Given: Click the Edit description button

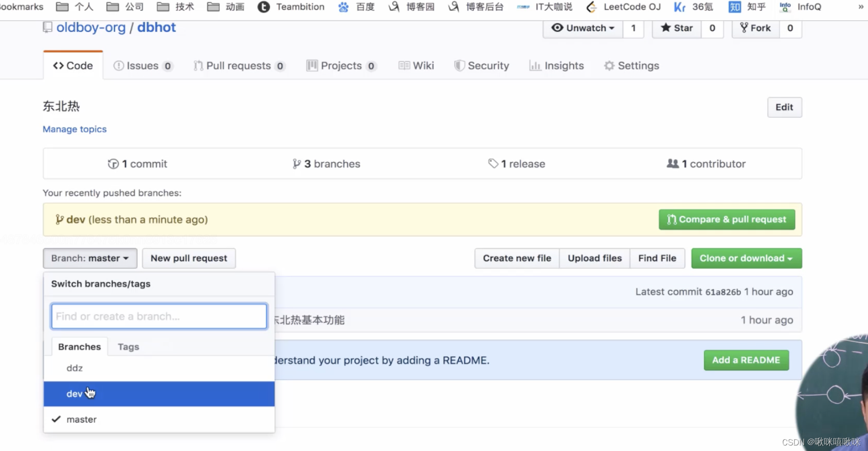Looking at the screenshot, I should point(784,107).
